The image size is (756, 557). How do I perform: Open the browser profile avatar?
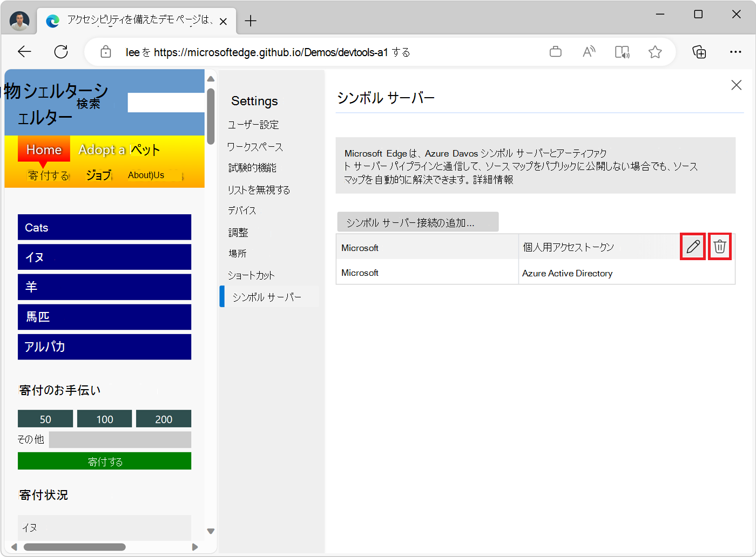point(19,21)
